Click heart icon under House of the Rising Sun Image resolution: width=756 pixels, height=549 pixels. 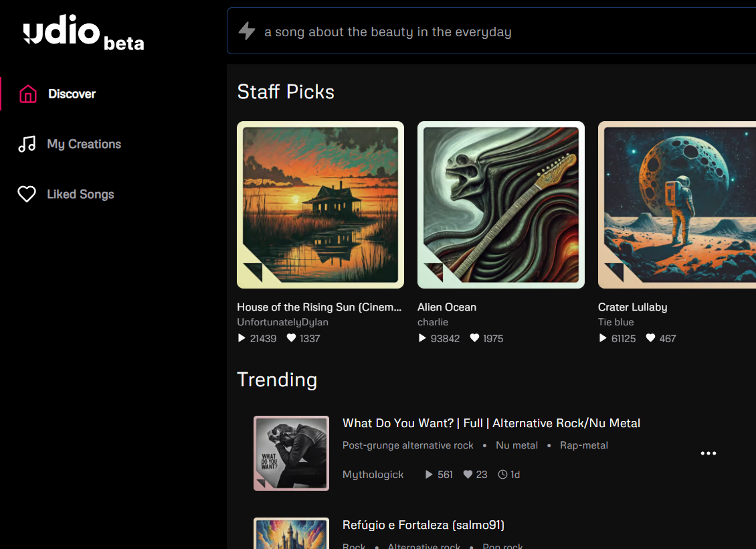coord(291,339)
